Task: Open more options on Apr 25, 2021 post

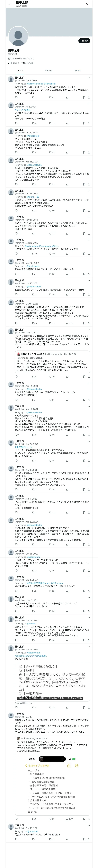Action: pyautogui.click(x=89, y=159)
